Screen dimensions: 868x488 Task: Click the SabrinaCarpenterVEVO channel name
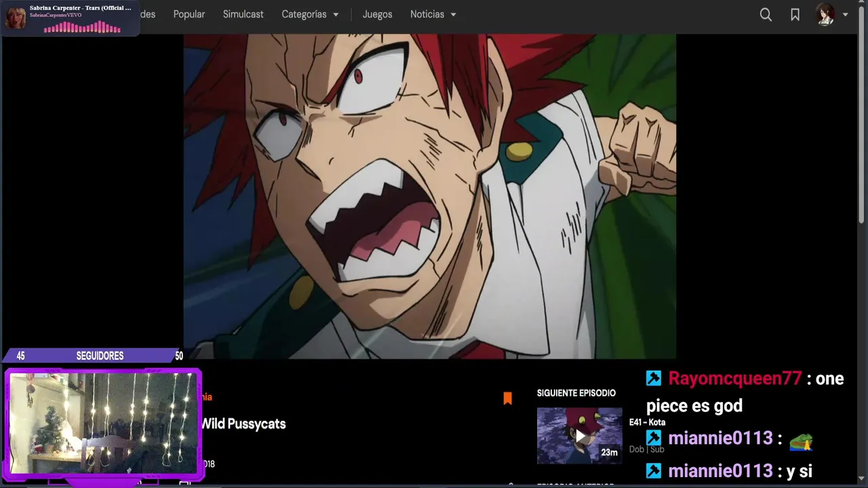(x=56, y=15)
